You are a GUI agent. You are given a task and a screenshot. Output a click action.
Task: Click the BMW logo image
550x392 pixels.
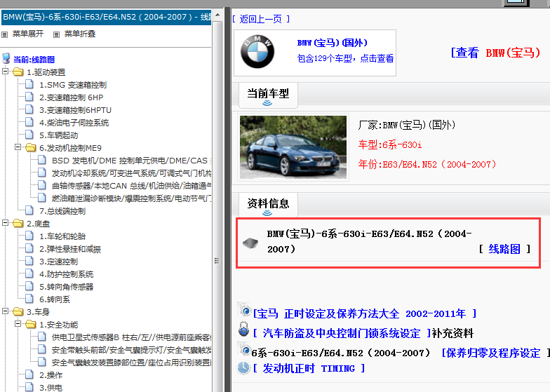257,52
